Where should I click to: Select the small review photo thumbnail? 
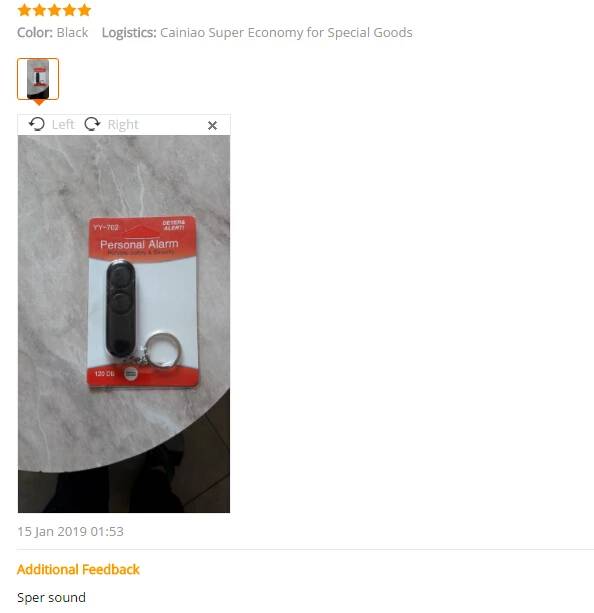[x=38, y=79]
